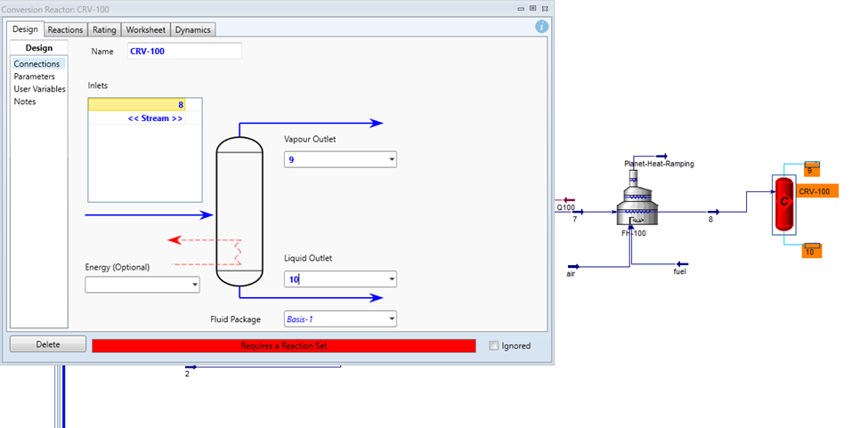The width and height of the screenshot is (868, 428).
Task: Switch to the Rating tab
Action: pyautogui.click(x=104, y=30)
